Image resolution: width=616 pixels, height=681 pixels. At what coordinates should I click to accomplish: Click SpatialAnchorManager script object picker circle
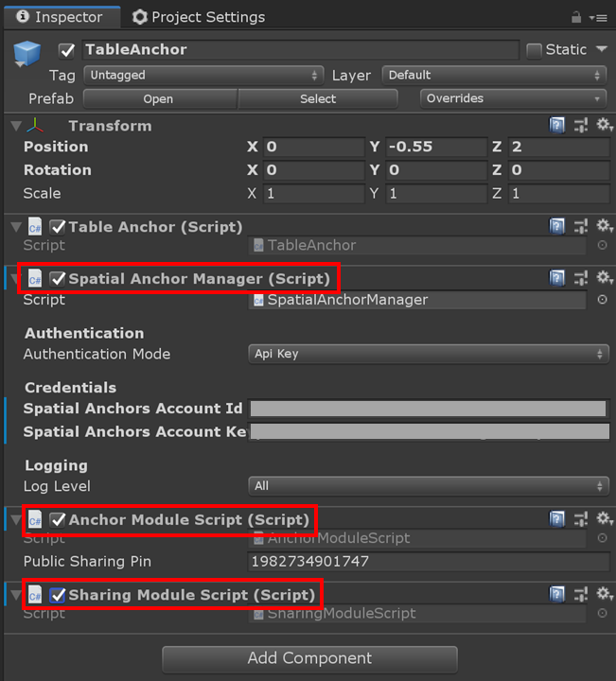602,299
